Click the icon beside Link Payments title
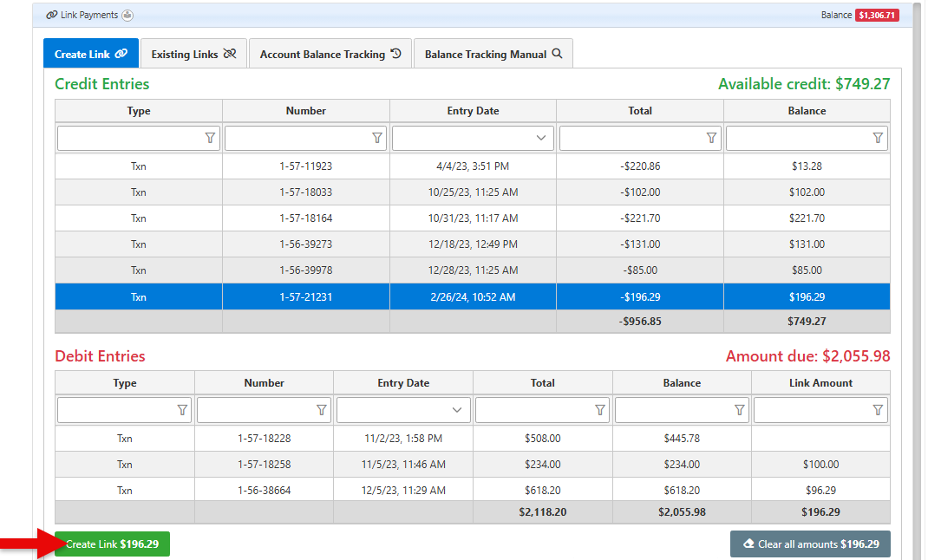The image size is (928, 560). click(x=127, y=16)
